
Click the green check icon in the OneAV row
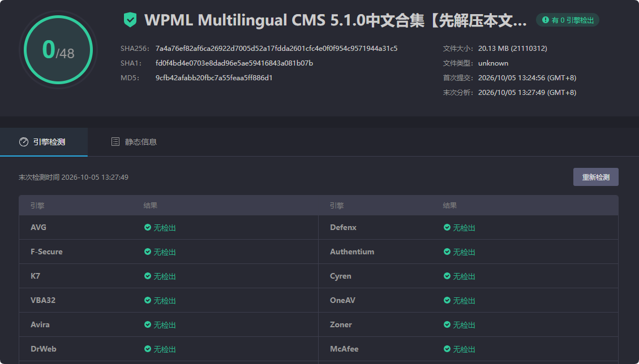click(x=447, y=300)
